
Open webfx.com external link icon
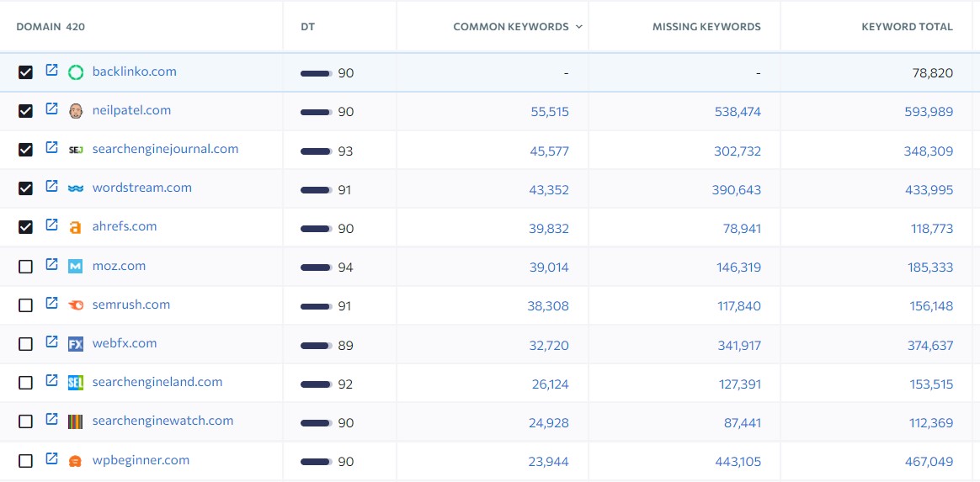[52, 342]
